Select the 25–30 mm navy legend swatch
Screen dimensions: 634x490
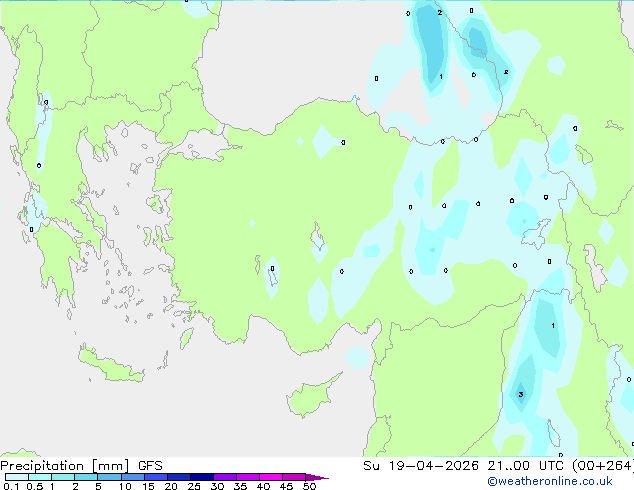(x=201, y=477)
